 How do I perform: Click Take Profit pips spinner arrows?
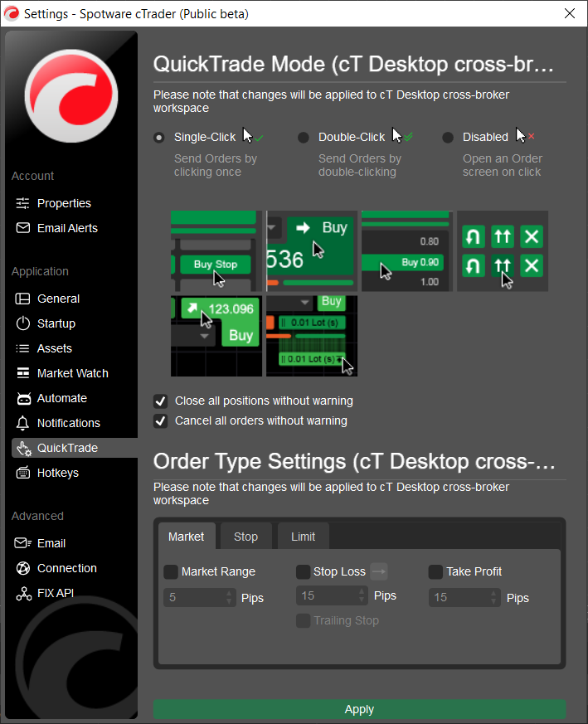point(493,597)
